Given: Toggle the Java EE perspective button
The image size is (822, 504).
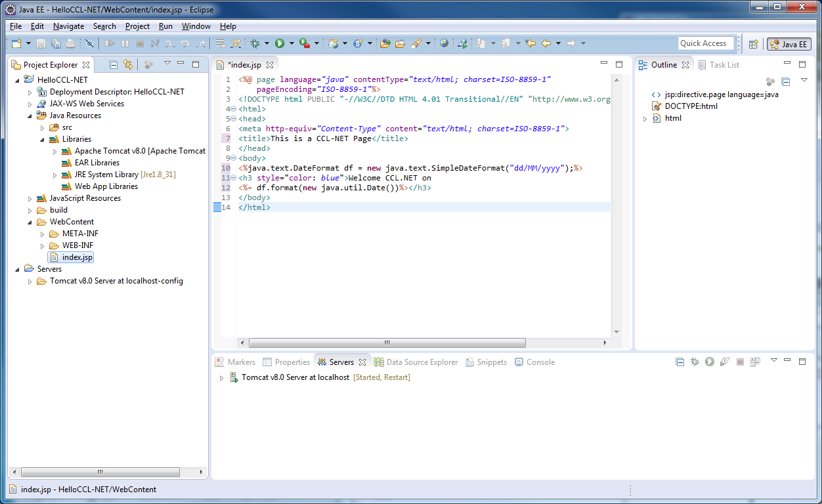Looking at the screenshot, I should point(789,44).
